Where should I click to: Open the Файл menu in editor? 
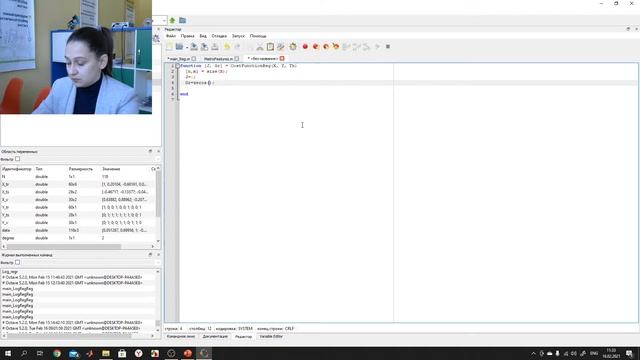pos(171,36)
